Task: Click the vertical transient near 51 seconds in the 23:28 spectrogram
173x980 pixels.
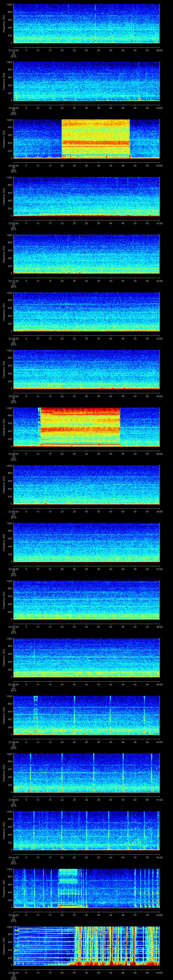Action: click(138, 81)
